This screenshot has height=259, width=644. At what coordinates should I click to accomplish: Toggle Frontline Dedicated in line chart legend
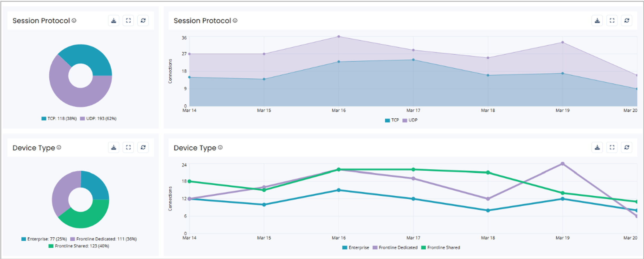click(395, 248)
